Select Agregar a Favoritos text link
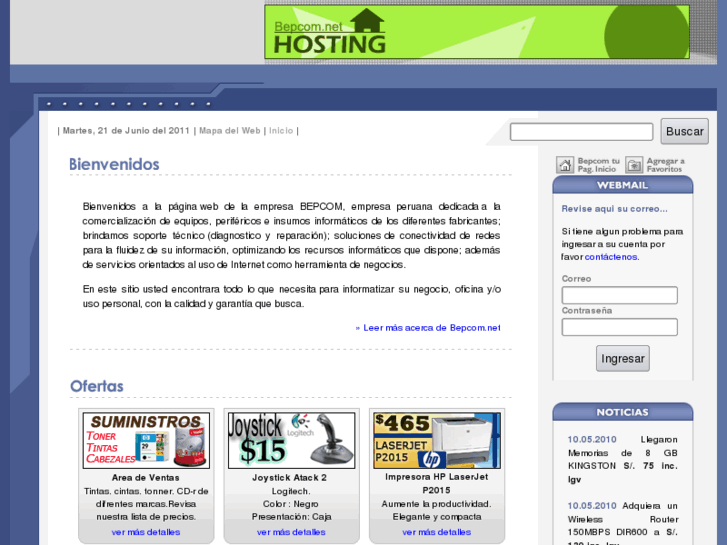This screenshot has height=545, width=727. [665, 165]
